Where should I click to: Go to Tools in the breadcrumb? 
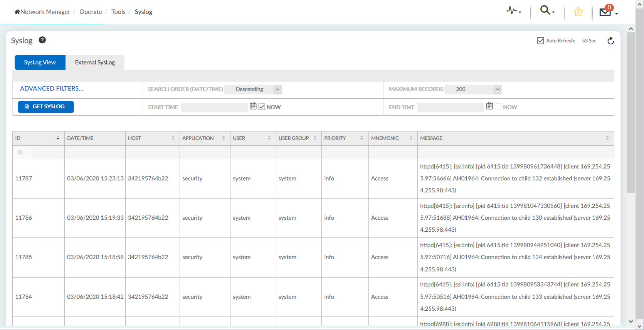118,12
